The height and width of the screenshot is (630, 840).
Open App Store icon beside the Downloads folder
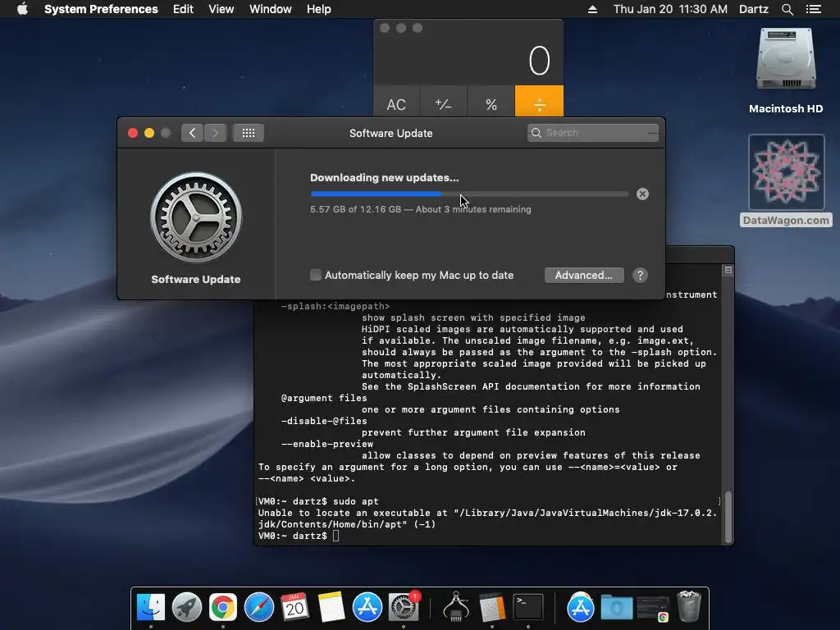coord(580,608)
